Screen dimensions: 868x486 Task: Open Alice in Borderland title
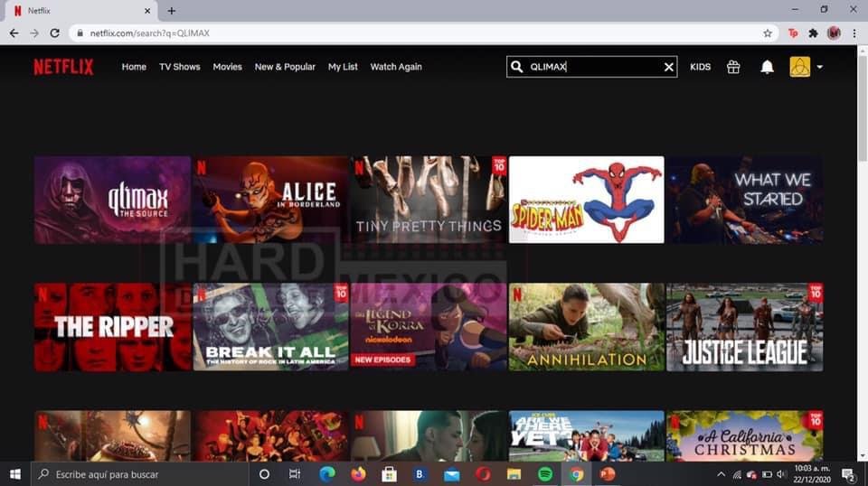(x=270, y=200)
